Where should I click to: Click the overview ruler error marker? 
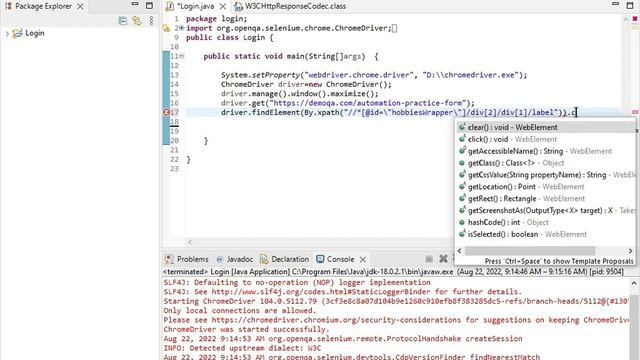pos(635,112)
